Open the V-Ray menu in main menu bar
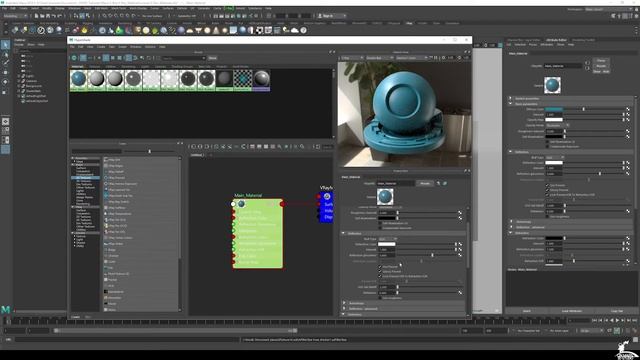 coord(229,8)
